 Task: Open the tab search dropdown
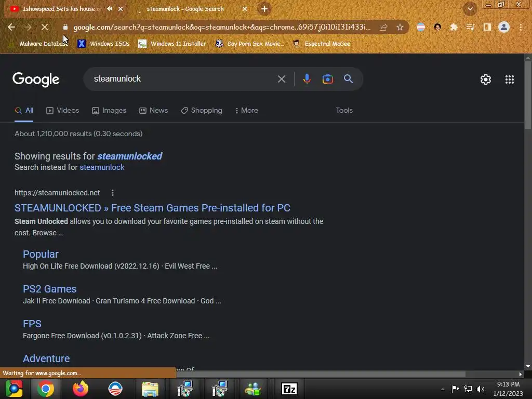click(x=470, y=9)
